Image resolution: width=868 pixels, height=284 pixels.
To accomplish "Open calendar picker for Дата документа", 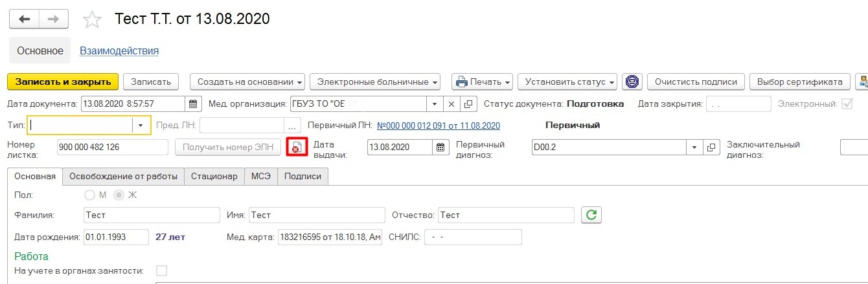I will [193, 104].
